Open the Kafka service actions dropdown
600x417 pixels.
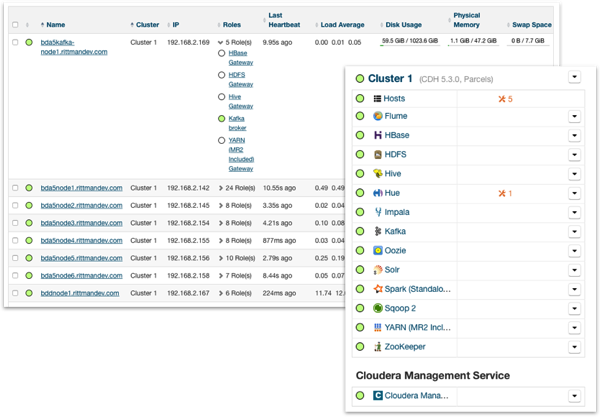(574, 231)
